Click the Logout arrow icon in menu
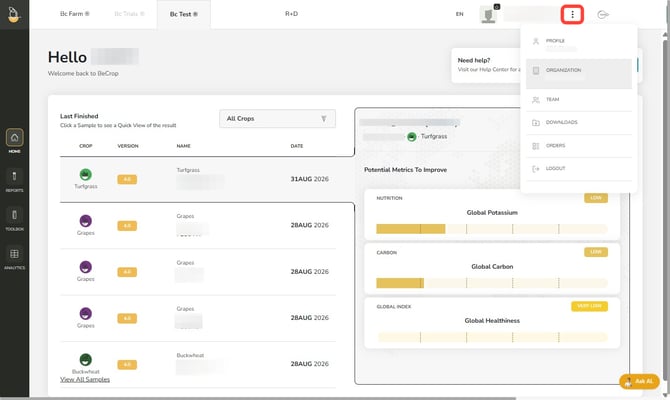The width and height of the screenshot is (670, 400). 535,169
